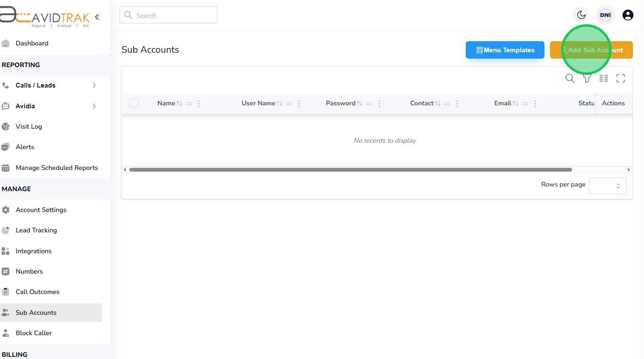Open the Name column options menu
The image size is (644, 359).
coord(199,104)
